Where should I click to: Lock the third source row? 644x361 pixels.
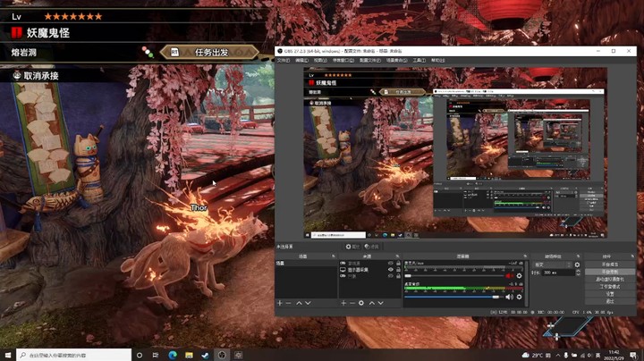(398, 276)
